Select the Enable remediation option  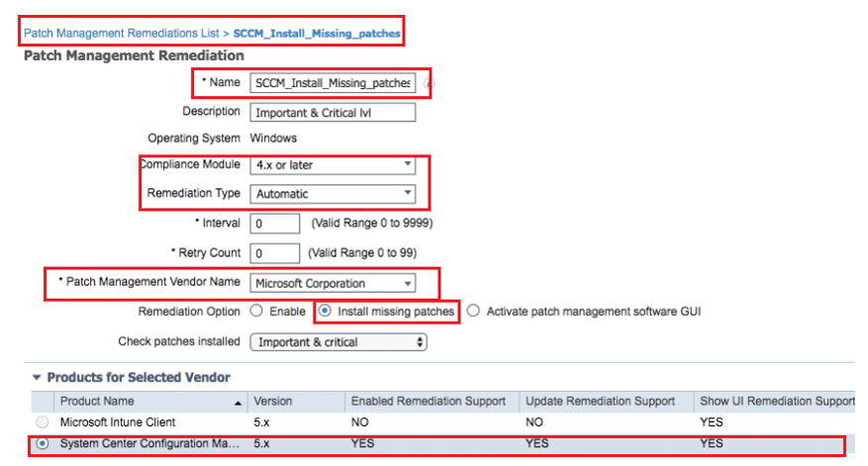[x=256, y=311]
